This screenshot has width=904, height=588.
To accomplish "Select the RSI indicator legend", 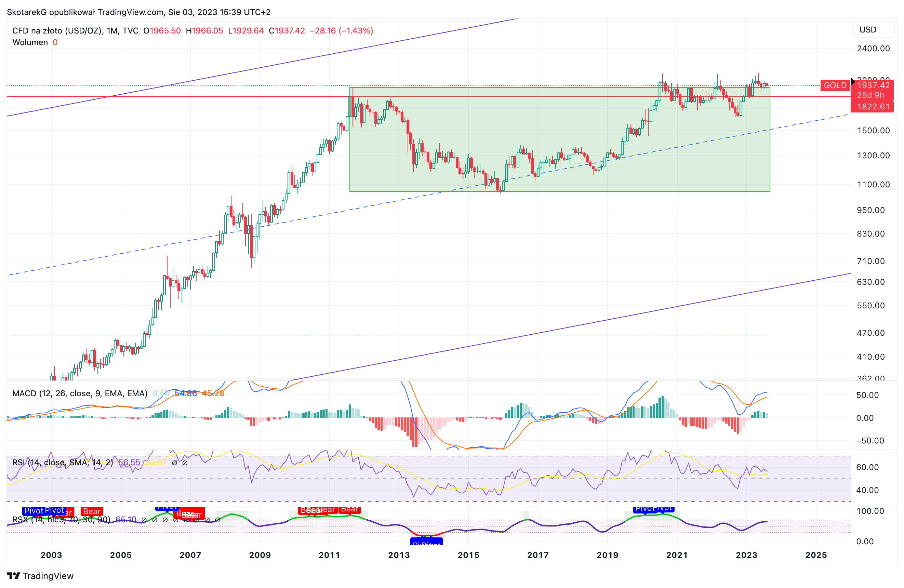I will click(x=63, y=462).
